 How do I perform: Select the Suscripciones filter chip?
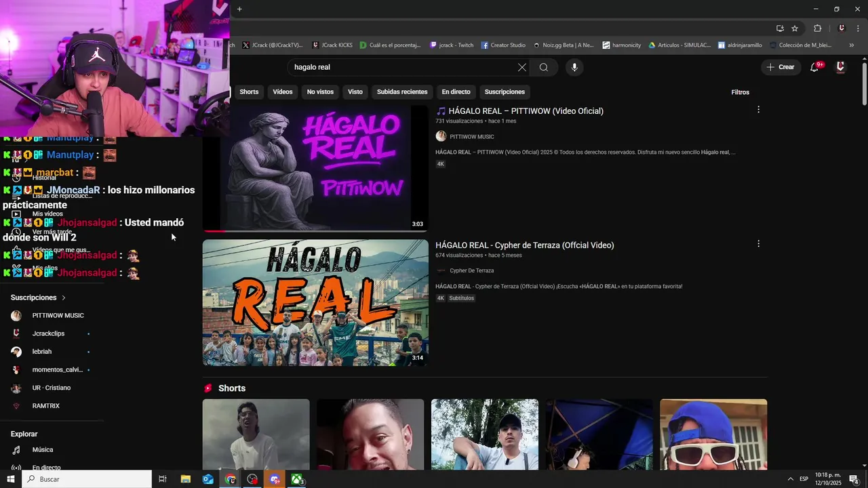pos(505,91)
